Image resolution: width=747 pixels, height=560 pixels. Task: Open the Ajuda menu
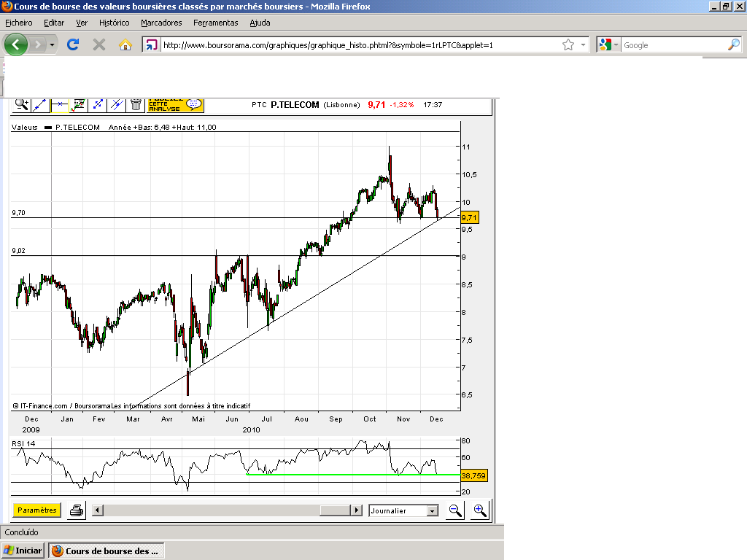[x=260, y=23]
